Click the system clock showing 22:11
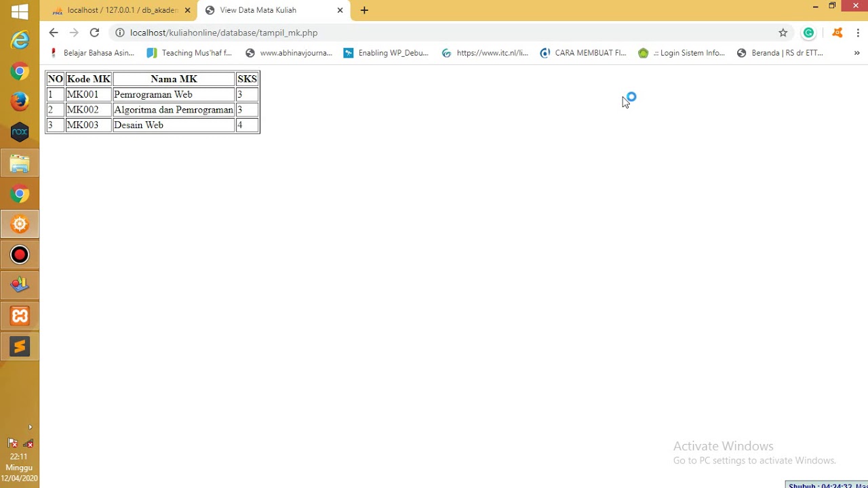868x488 pixels. click(19, 457)
